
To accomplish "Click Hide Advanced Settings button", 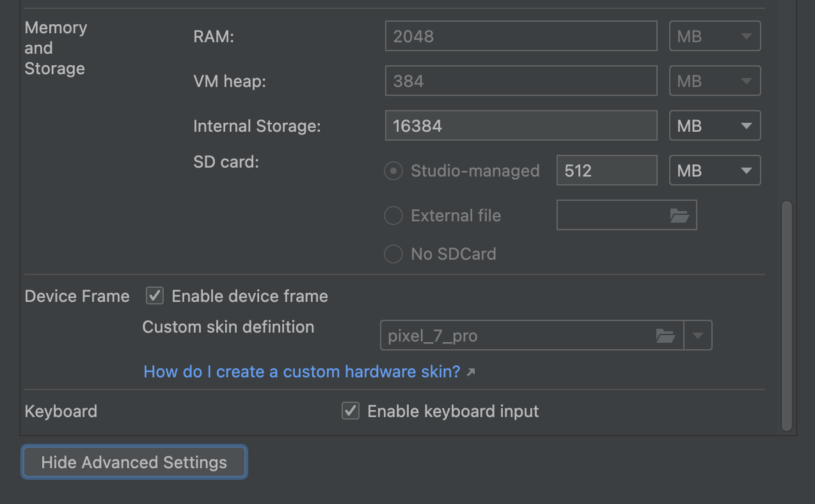I will click(x=134, y=462).
